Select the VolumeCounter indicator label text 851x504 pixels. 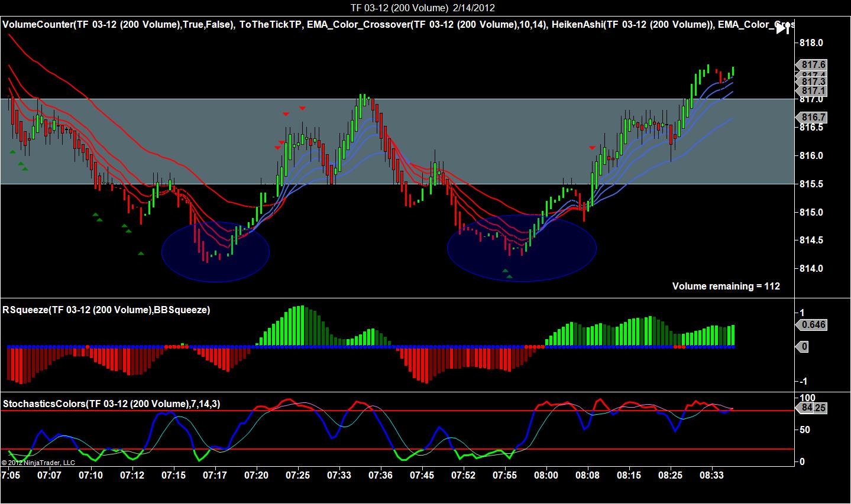pos(118,25)
